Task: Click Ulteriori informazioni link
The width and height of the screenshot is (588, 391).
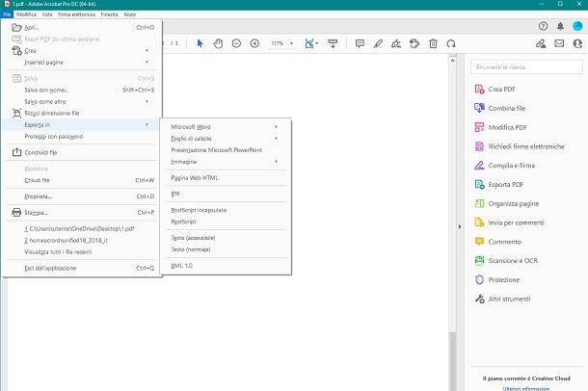Action: [526, 388]
